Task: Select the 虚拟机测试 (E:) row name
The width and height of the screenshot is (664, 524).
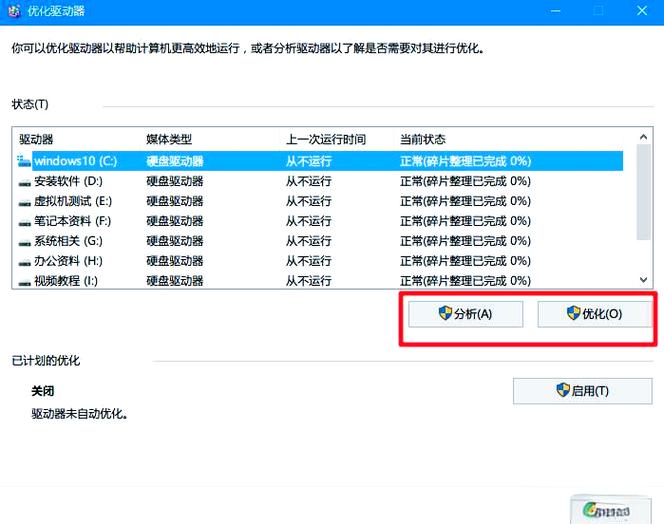Action: click(73, 201)
